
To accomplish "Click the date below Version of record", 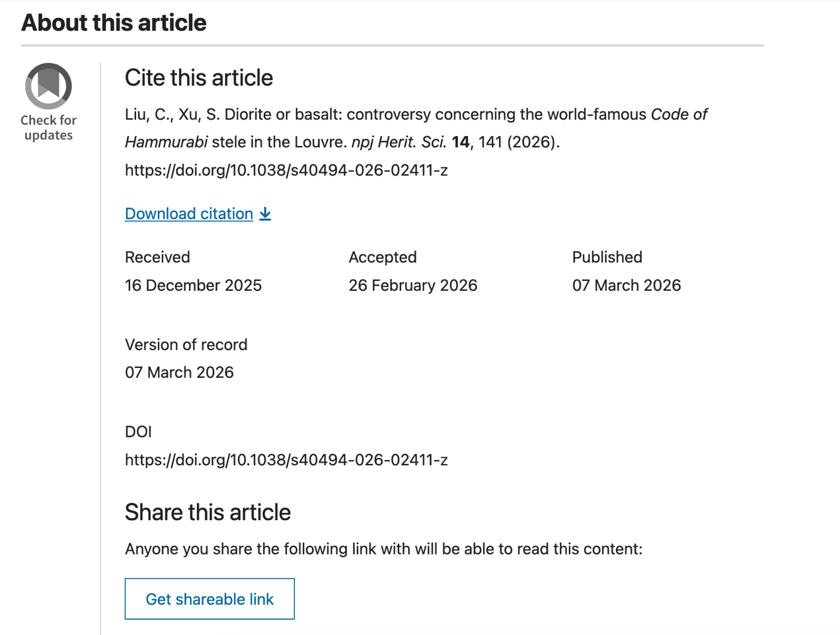I will [x=179, y=373].
